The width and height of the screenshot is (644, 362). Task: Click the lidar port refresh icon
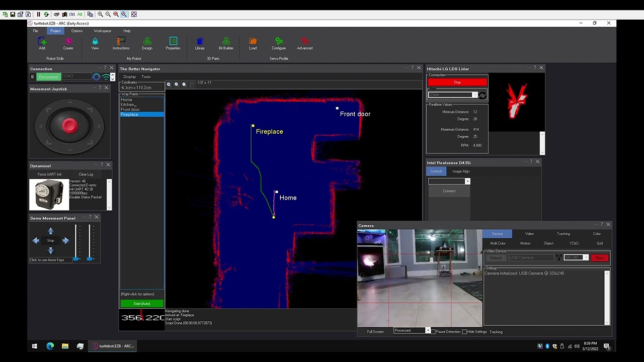click(482, 95)
